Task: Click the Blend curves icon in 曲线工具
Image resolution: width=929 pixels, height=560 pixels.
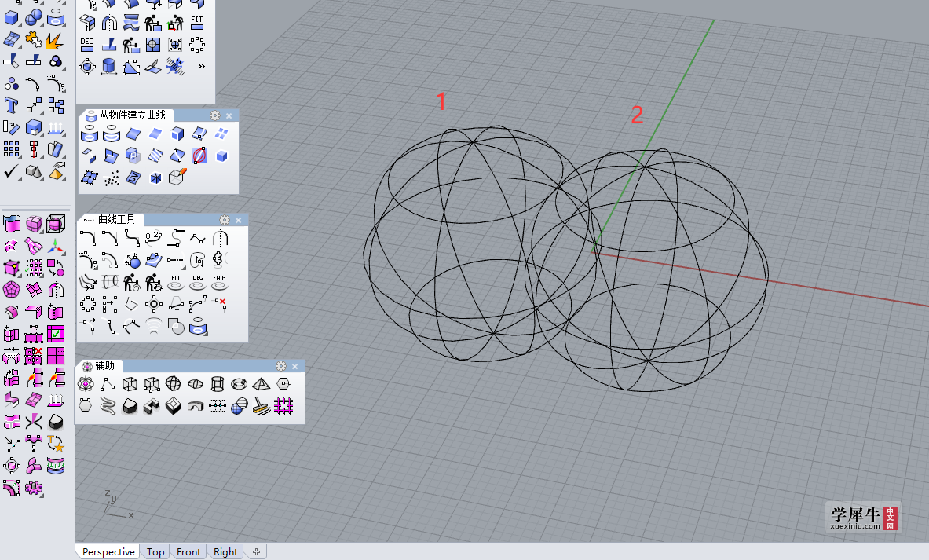Action: pos(131,238)
